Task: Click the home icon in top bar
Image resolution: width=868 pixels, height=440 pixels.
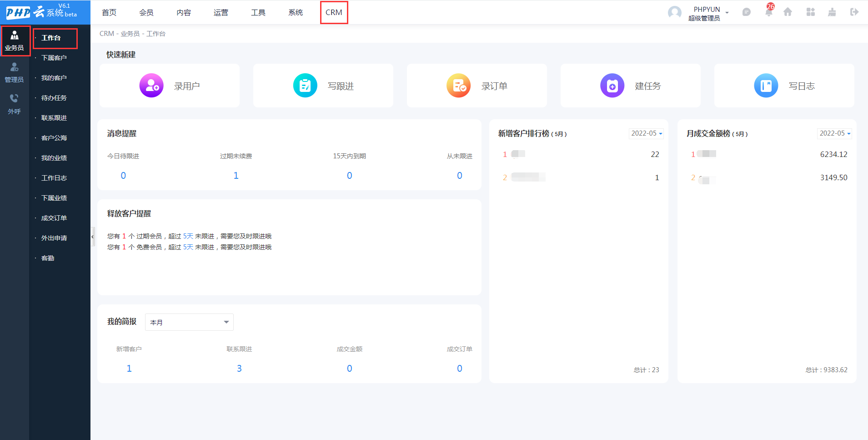Action: [x=788, y=12]
